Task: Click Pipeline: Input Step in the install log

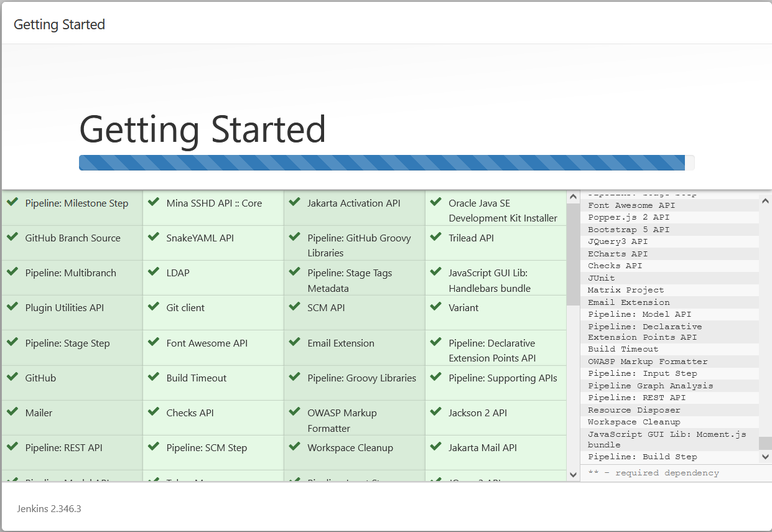Action: click(643, 373)
